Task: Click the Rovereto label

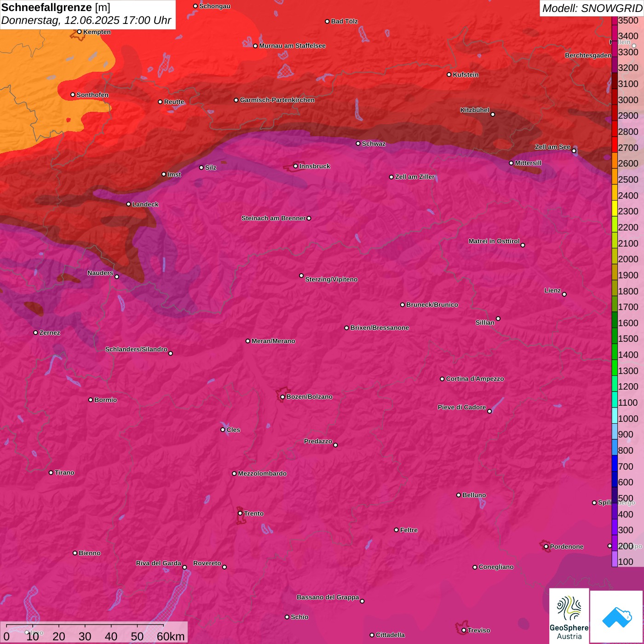Action: pyautogui.click(x=207, y=563)
